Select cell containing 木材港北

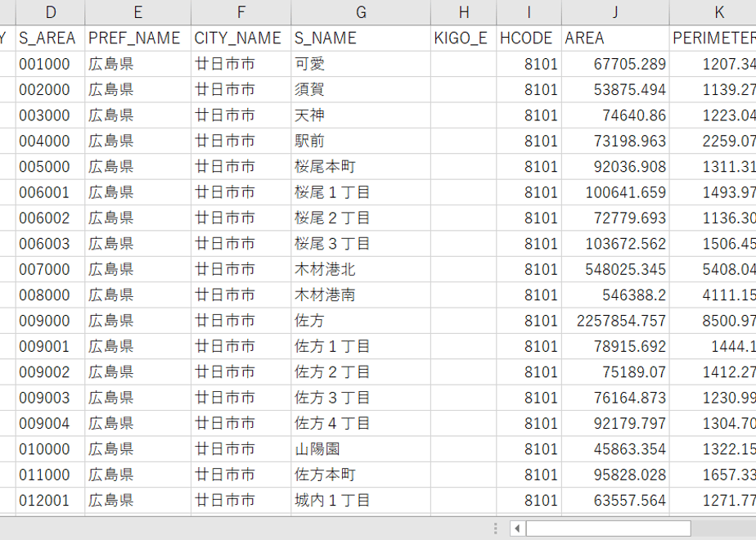[361, 269]
